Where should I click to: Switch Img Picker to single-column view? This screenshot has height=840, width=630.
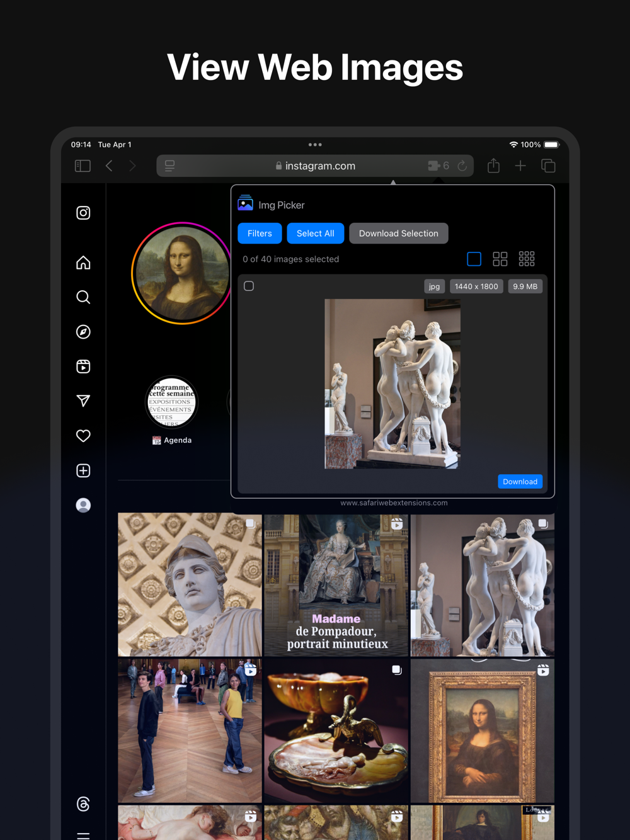click(474, 259)
